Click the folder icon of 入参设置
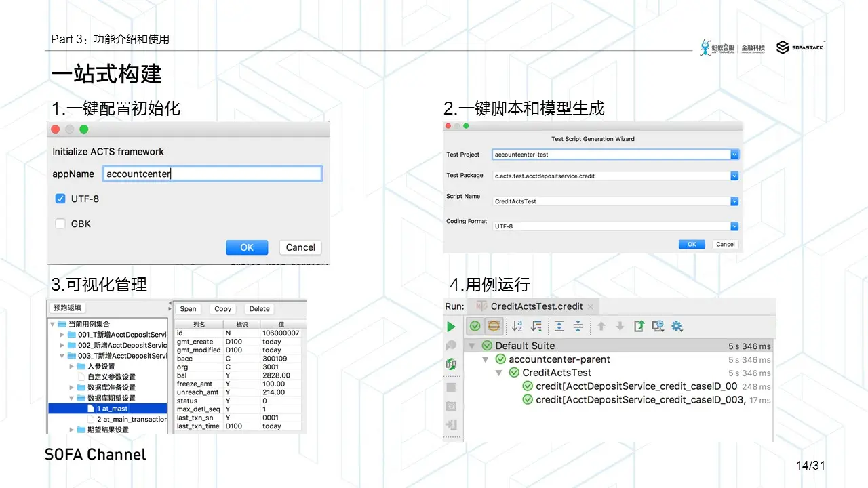This screenshot has height=488, width=868. [x=81, y=367]
